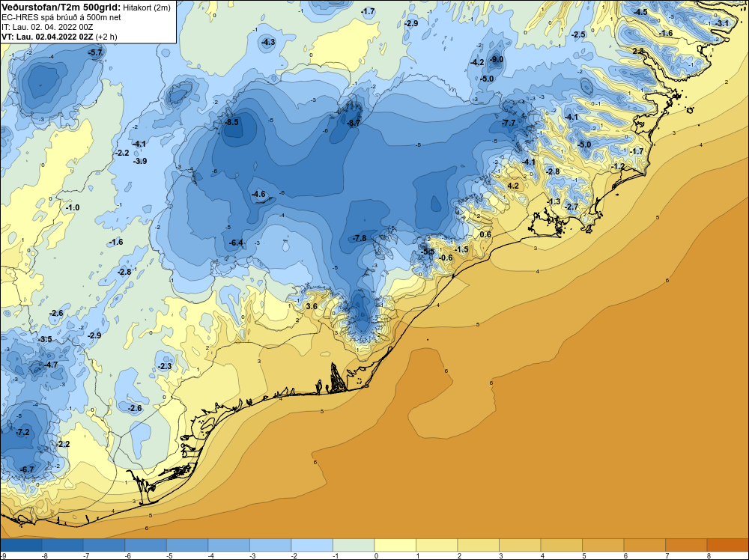Click the -2.3 temperature label
Image resolution: width=749 pixels, height=560 pixels.
coord(164,366)
